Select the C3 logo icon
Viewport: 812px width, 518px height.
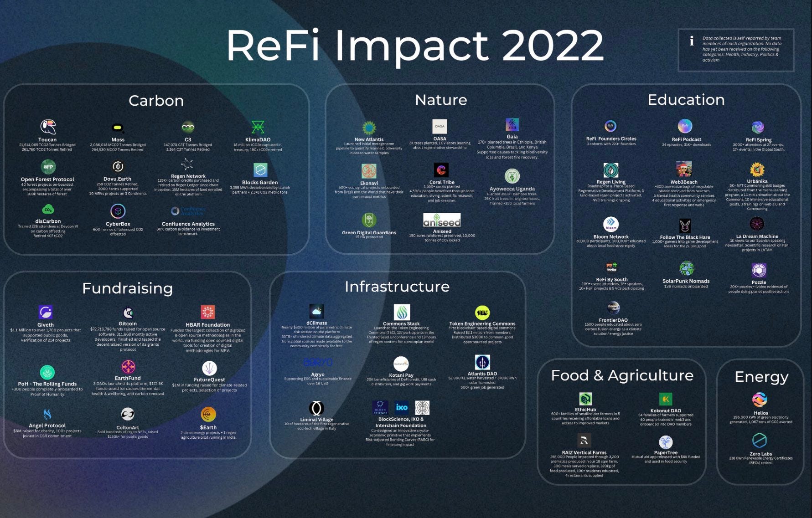click(x=188, y=128)
